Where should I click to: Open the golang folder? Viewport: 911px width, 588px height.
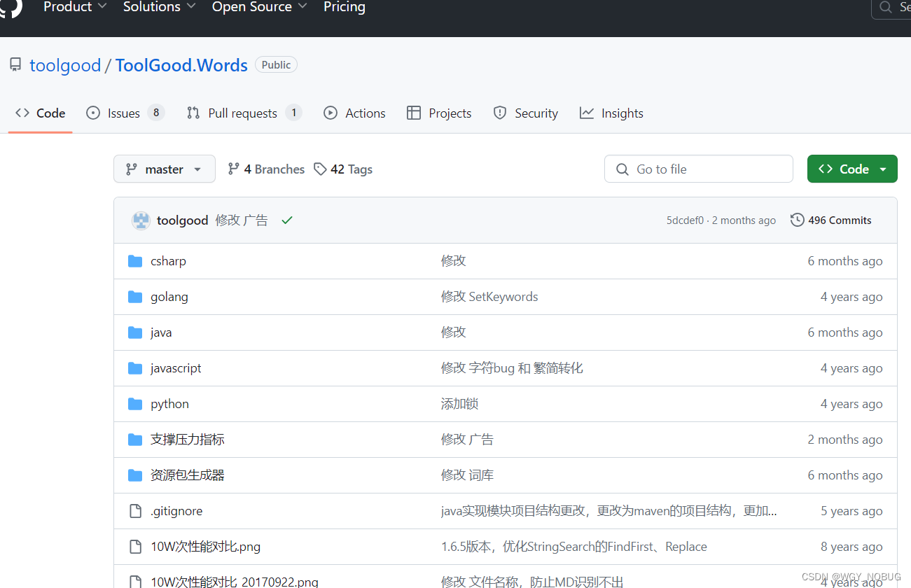[x=169, y=297]
